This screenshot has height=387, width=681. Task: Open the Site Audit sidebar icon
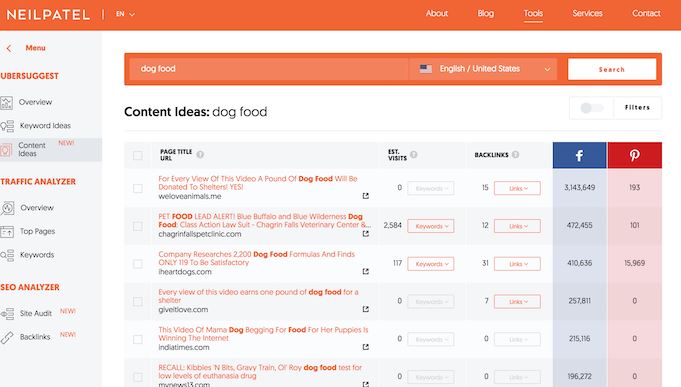click(7, 314)
